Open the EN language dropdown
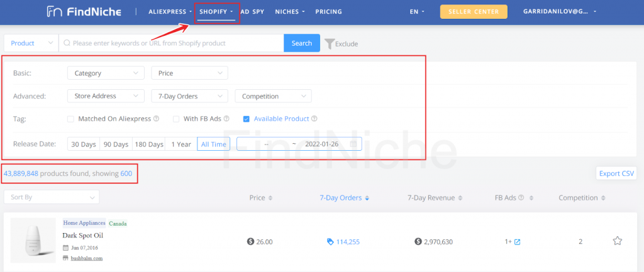This screenshot has height=272, width=644. 417,11
